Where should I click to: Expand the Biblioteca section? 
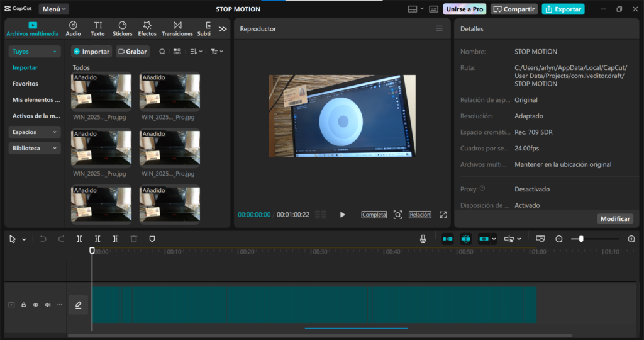[35, 149]
